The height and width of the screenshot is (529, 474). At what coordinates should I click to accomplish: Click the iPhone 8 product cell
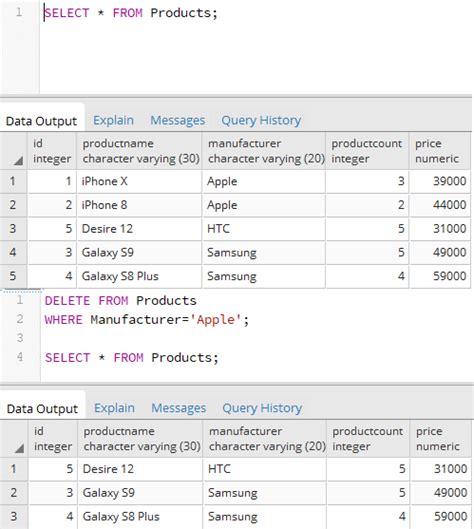pos(139,205)
